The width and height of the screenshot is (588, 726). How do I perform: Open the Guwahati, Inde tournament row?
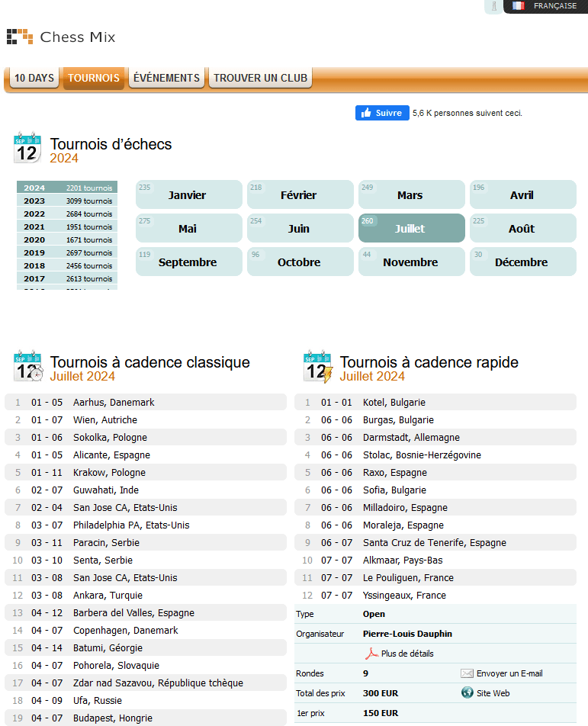[x=146, y=490]
